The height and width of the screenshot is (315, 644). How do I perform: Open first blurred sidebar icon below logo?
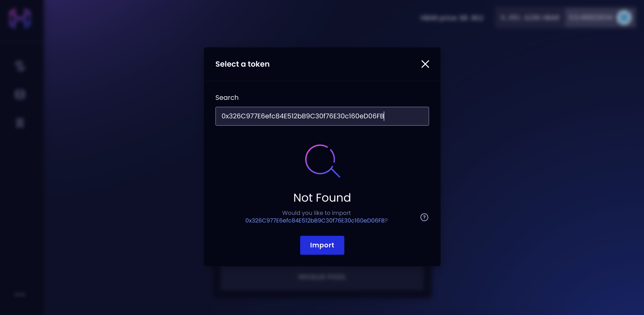click(20, 66)
